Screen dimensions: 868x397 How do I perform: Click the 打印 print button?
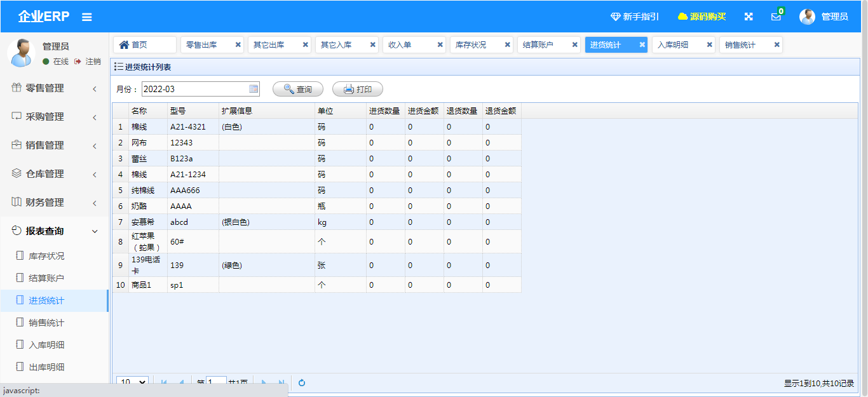358,90
